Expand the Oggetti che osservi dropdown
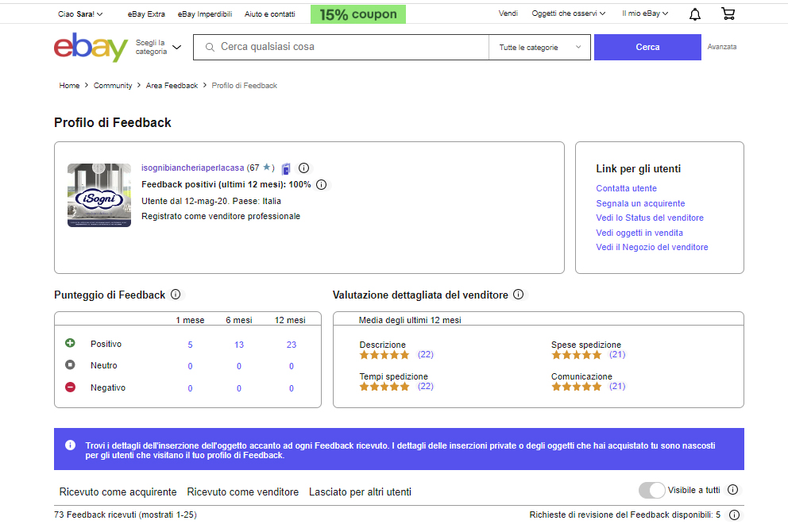 click(x=569, y=13)
